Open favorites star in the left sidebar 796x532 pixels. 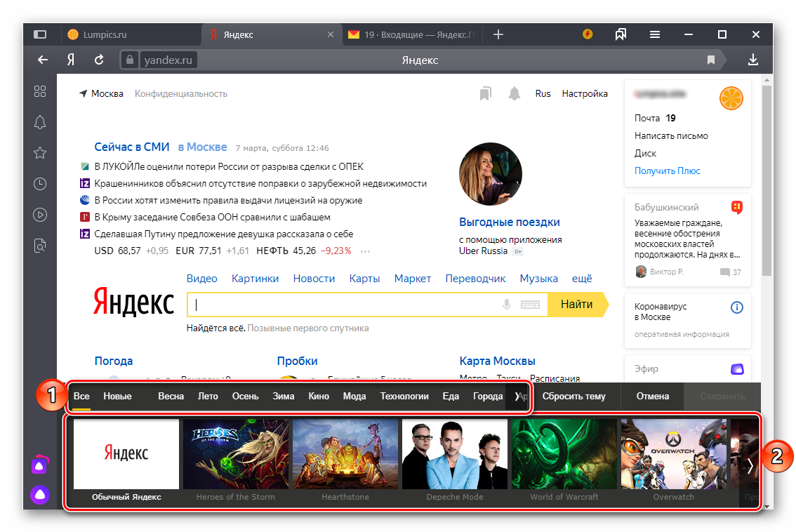[x=39, y=153]
